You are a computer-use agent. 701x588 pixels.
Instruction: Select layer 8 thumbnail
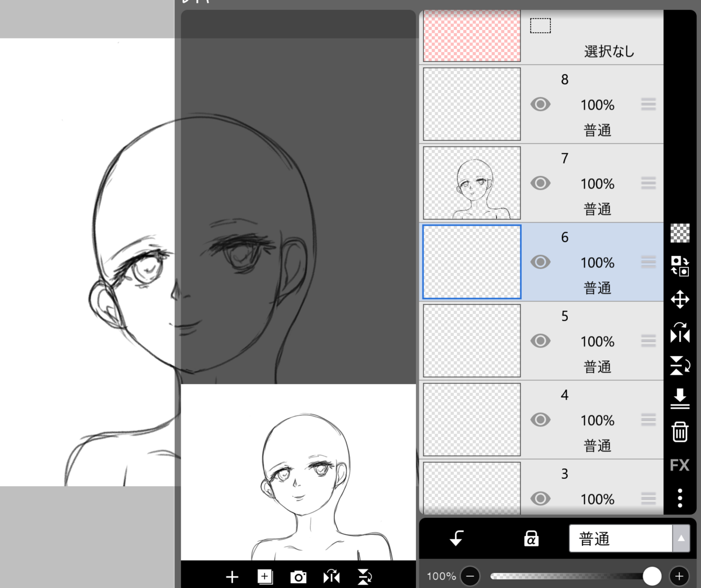[x=471, y=104]
